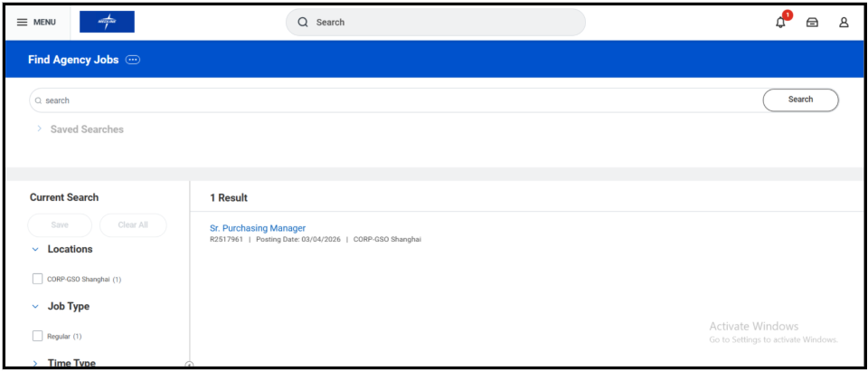Click the Clear All filters button
This screenshot has width=868, height=372.
133,224
